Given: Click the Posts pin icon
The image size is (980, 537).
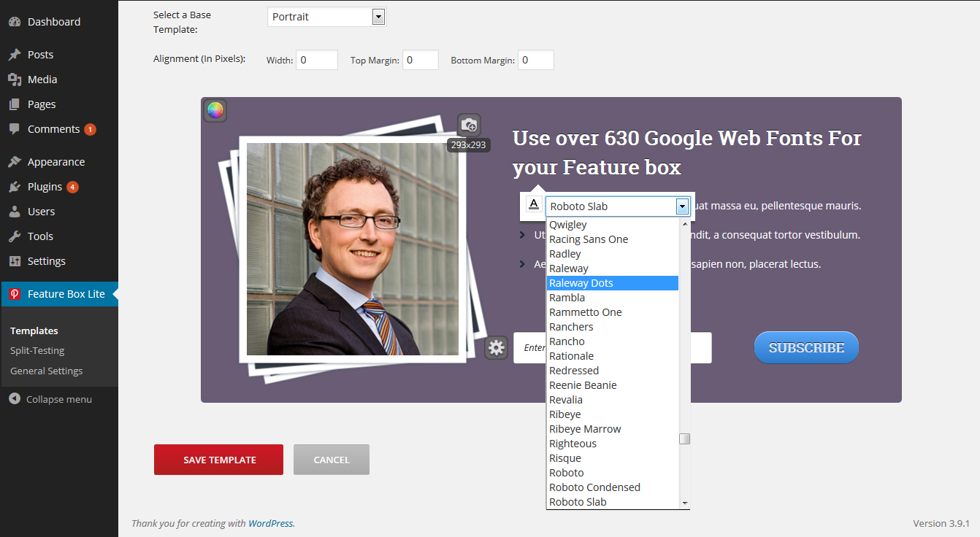Looking at the screenshot, I should click(x=15, y=55).
